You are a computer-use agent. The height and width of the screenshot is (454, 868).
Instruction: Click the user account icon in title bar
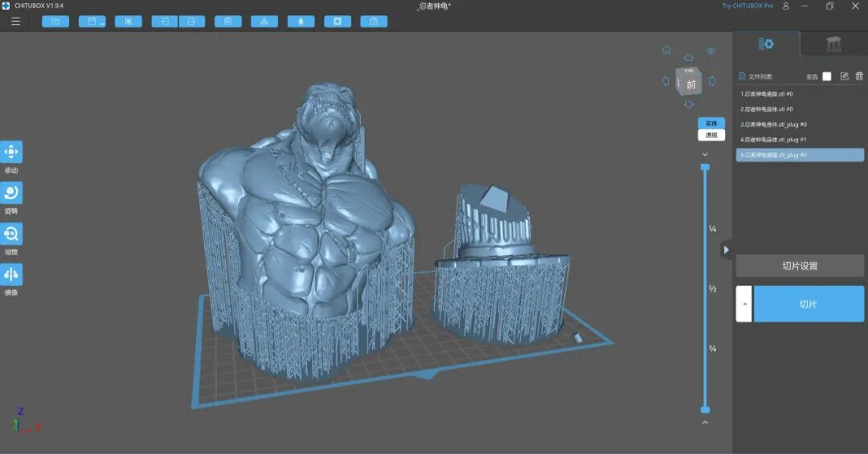coord(785,6)
